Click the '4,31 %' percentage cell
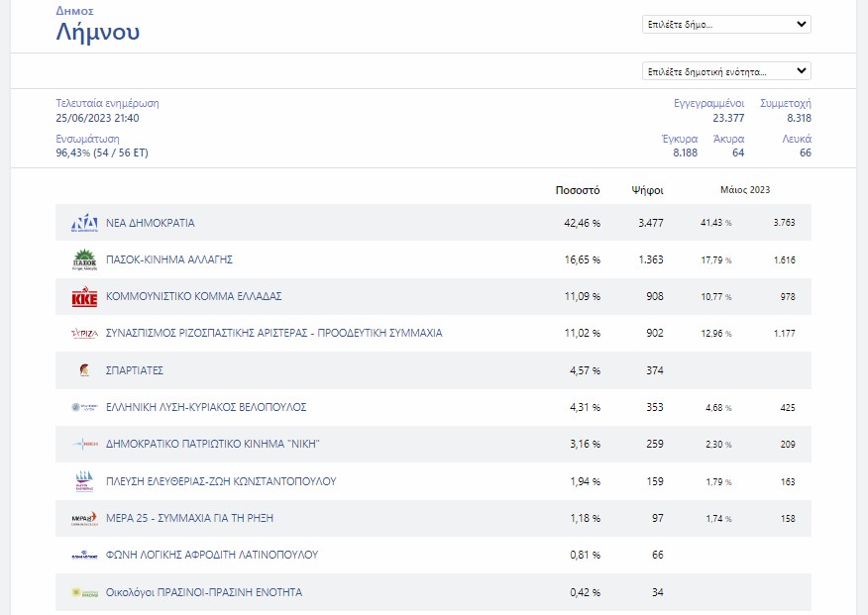This screenshot has height=615, width=868. 585,407
